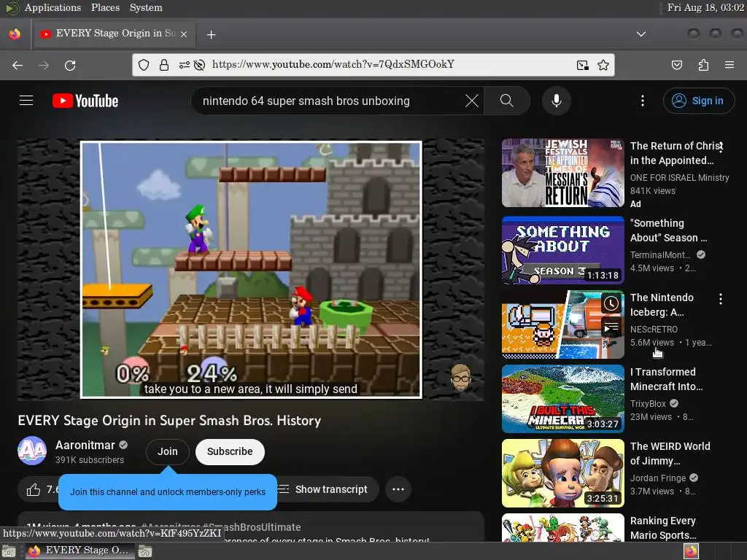Click the autoplay blocked icon in address bar
This screenshot has width=747, height=560.
tap(200, 65)
